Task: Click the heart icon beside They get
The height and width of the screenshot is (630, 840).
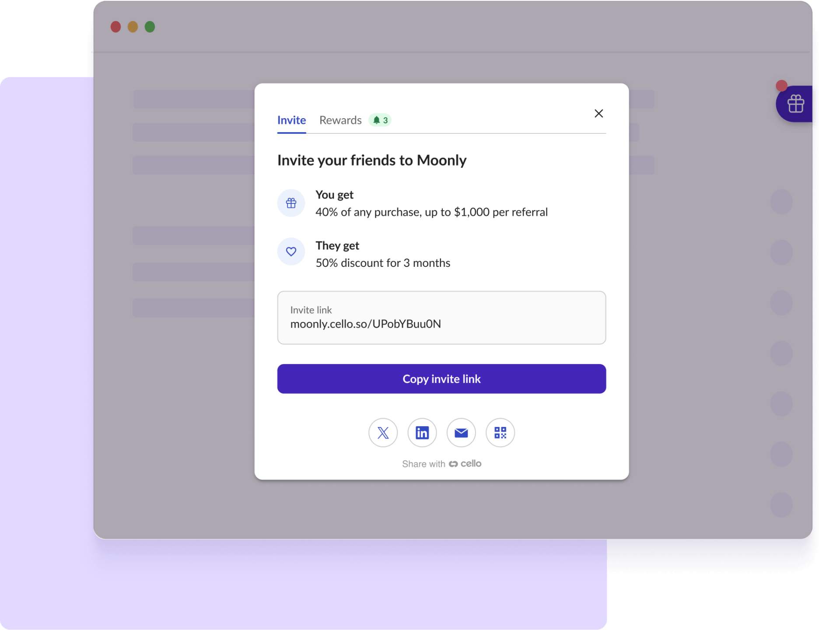Action: [x=291, y=252]
